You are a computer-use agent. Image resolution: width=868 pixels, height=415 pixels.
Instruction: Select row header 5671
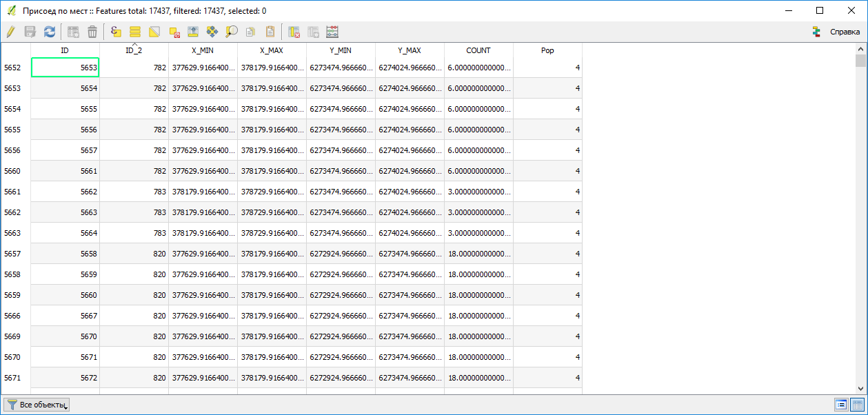(16, 378)
